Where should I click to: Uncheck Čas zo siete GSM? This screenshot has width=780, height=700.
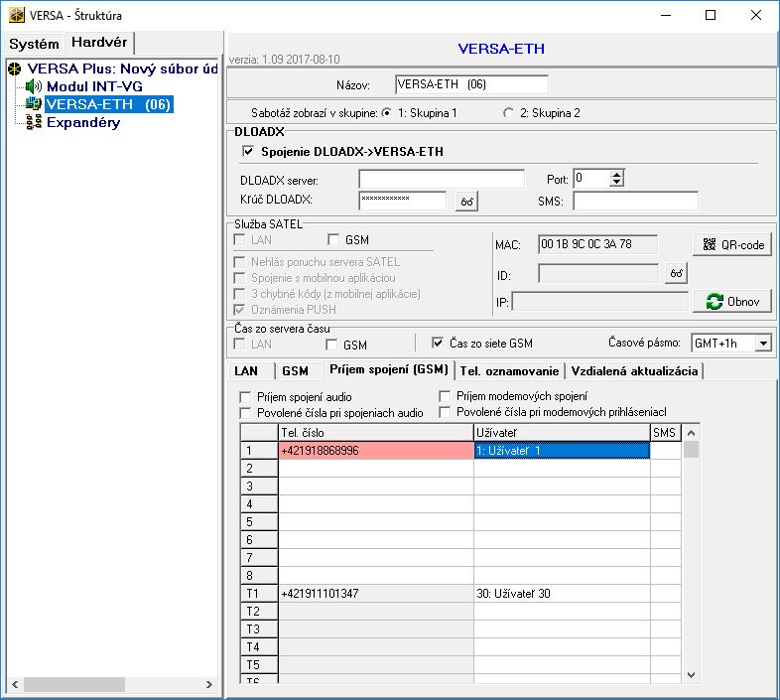coord(438,344)
